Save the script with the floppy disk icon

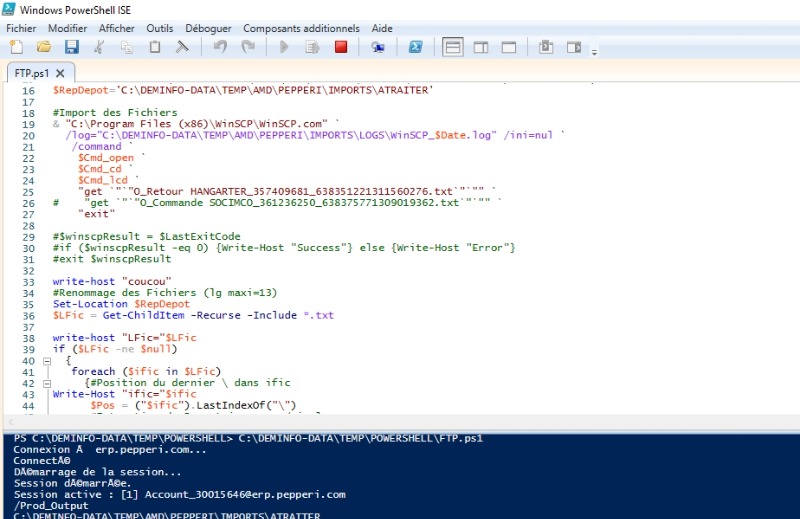coord(71,47)
